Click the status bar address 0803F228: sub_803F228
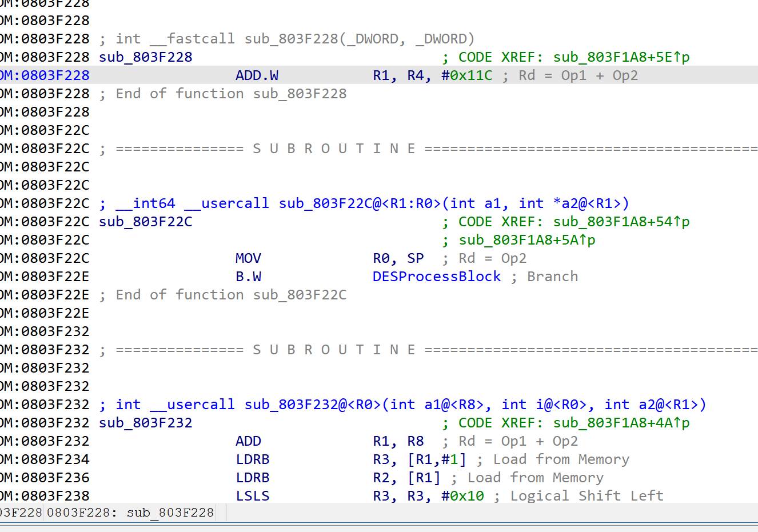 pos(130,513)
